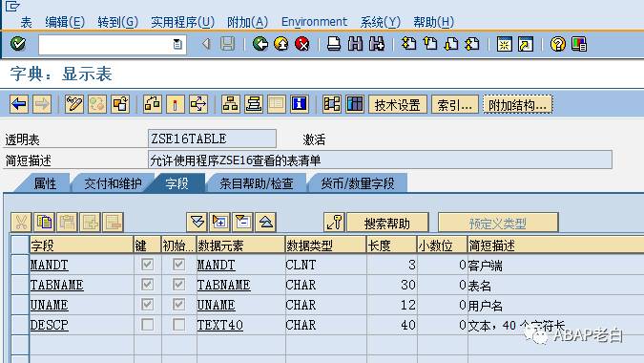Image resolution: width=644 pixels, height=363 pixels.
Task: Click the Expand All fields icon
Action: click(197, 223)
